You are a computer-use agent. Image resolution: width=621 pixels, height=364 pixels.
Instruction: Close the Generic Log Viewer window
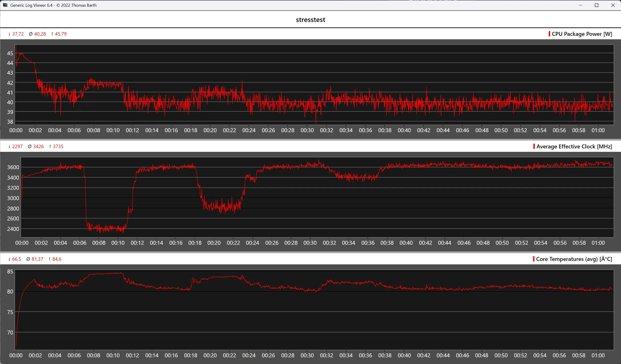point(613,5)
